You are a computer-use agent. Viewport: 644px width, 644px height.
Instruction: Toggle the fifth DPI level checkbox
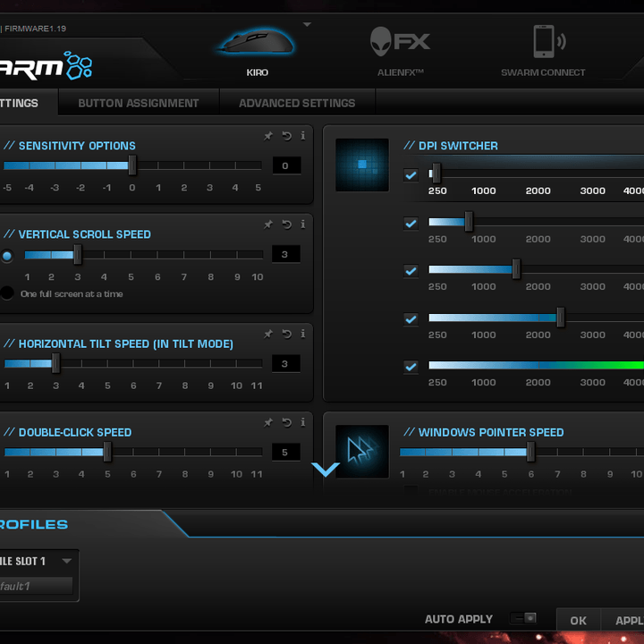pos(411,367)
